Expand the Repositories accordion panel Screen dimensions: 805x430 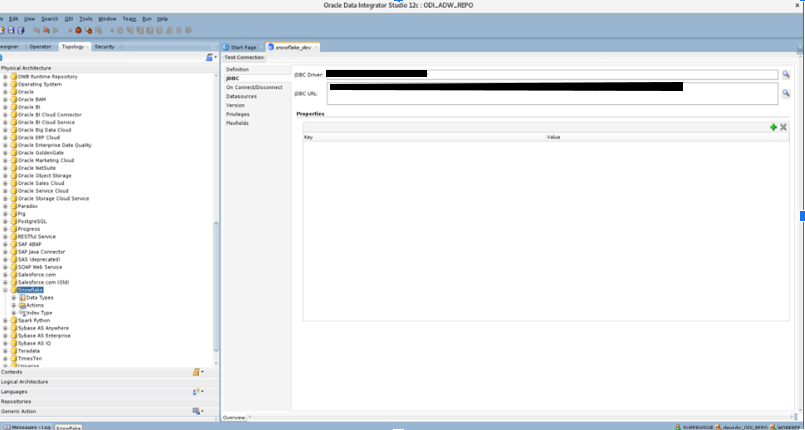tap(109, 401)
